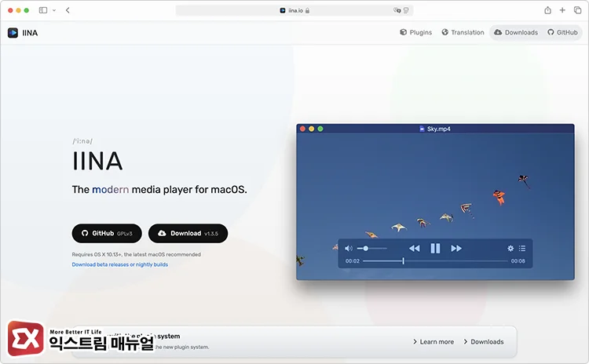The width and height of the screenshot is (589, 364).
Task: Pause the Sky.mp4 video
Action: point(435,249)
